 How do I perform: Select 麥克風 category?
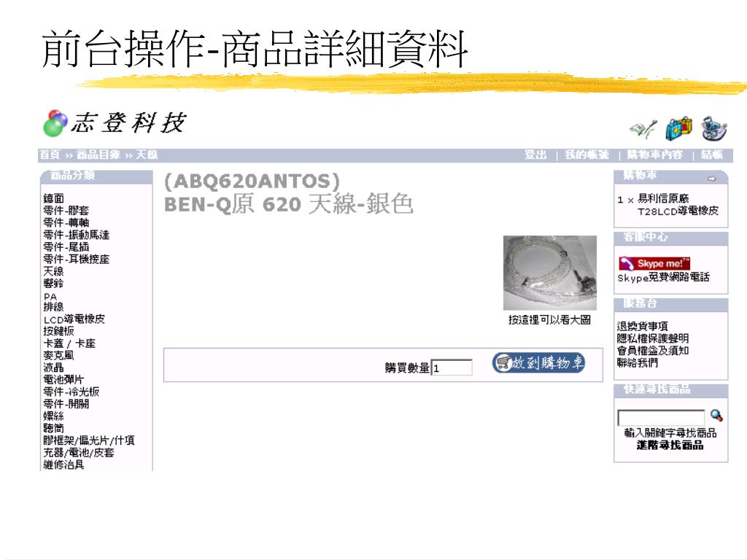(x=58, y=355)
